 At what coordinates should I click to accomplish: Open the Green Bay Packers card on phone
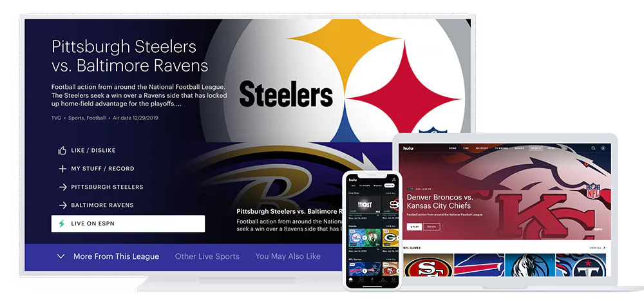point(391,238)
